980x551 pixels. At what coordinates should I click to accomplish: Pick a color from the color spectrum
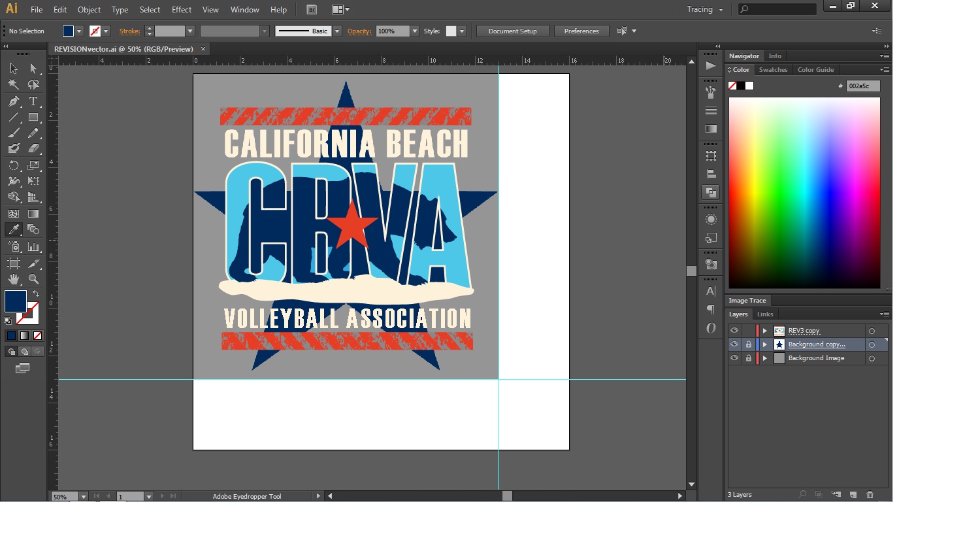(x=804, y=193)
